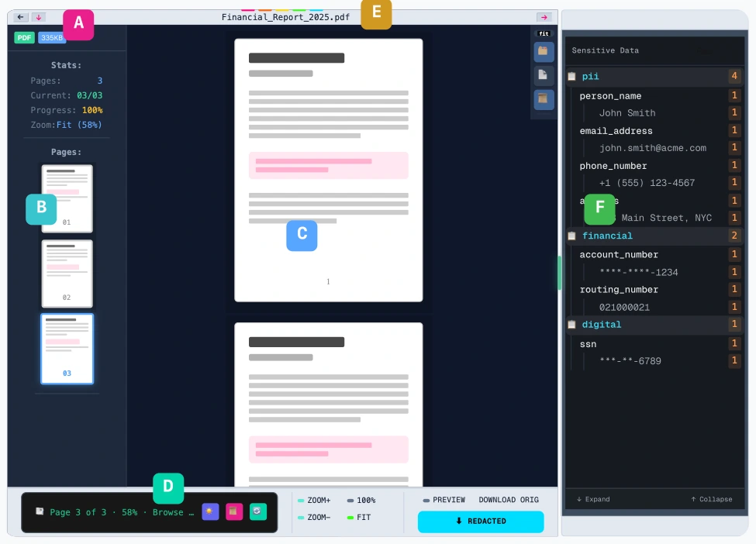Image resolution: width=756 pixels, height=544 pixels.
Task: Collapse the financial category
Action: point(654,236)
